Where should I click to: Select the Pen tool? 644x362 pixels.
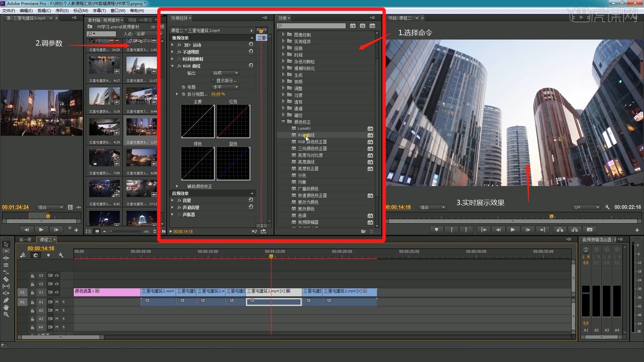point(6,300)
